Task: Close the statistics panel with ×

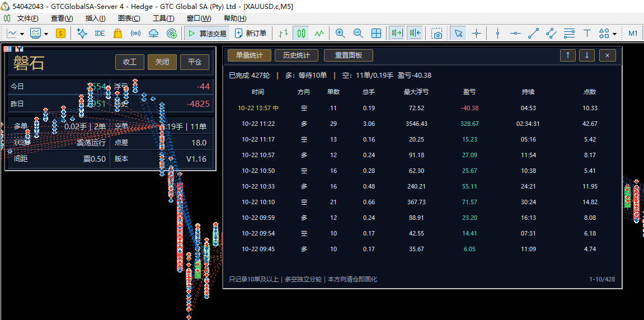Action: (608, 55)
